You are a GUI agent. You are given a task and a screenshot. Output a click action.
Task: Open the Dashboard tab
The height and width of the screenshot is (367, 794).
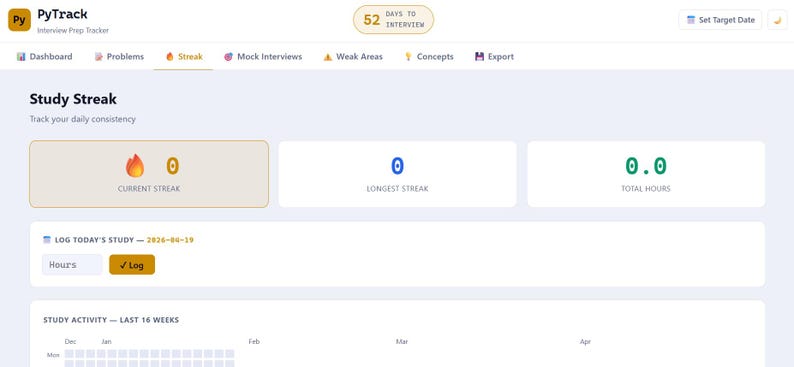pos(45,57)
